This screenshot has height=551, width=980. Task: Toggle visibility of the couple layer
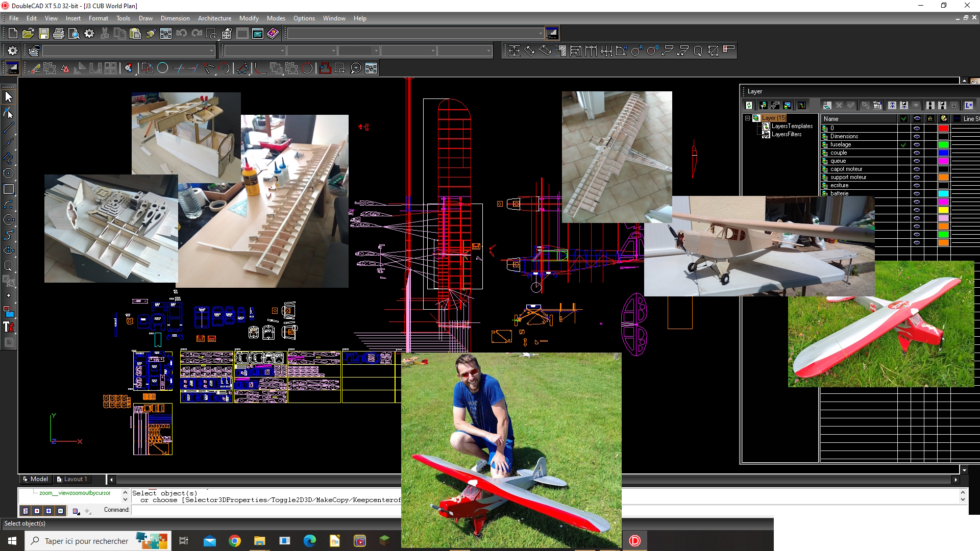[x=917, y=153]
